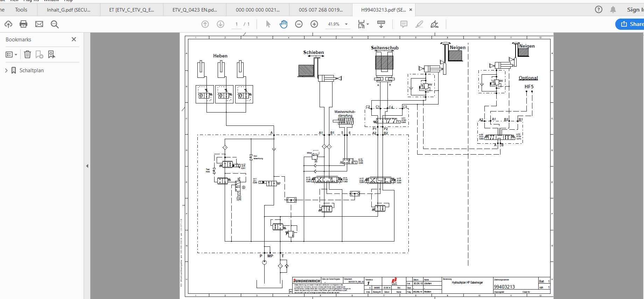Open the find text magnifier icon
This screenshot has height=299, width=644.
click(55, 24)
